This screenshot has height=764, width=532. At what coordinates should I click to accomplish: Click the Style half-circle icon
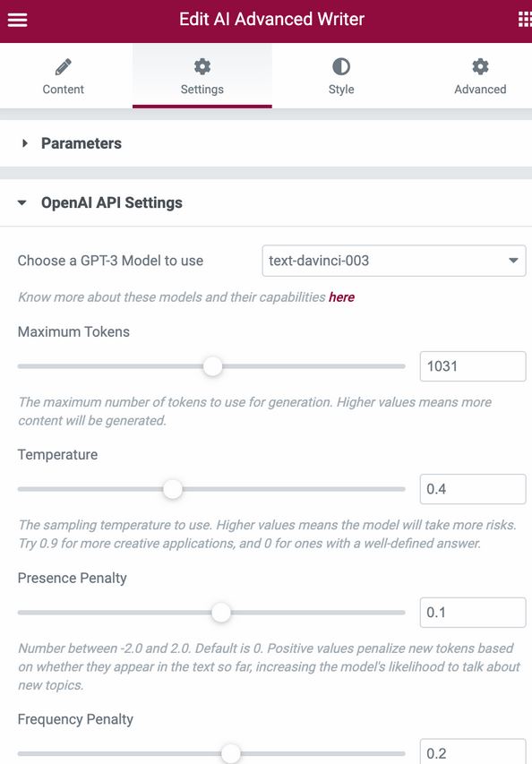pos(341,67)
